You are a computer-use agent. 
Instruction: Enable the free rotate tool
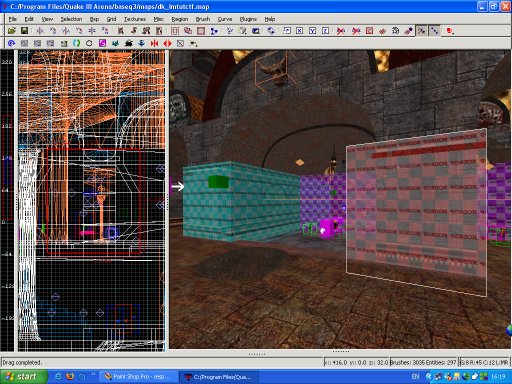pos(271,31)
